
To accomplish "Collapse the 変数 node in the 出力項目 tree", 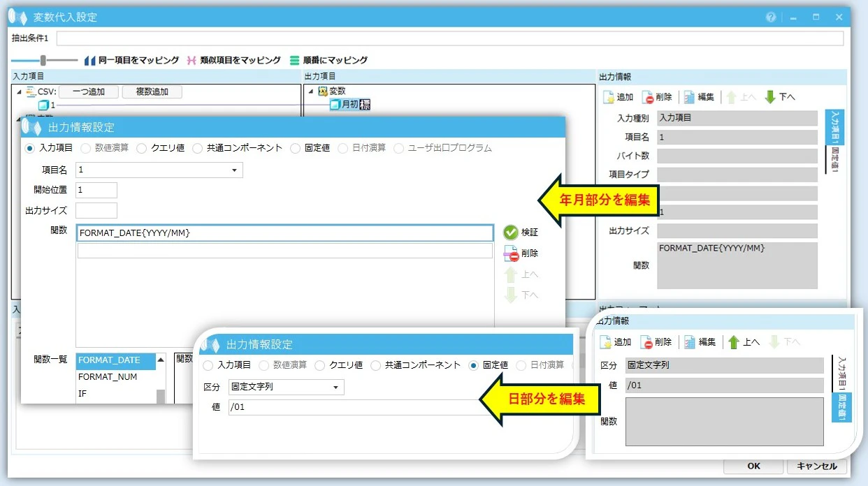I will tap(311, 91).
